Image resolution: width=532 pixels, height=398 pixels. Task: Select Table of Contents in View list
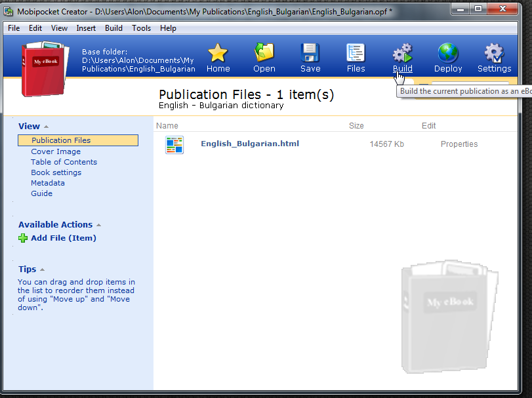(64, 162)
